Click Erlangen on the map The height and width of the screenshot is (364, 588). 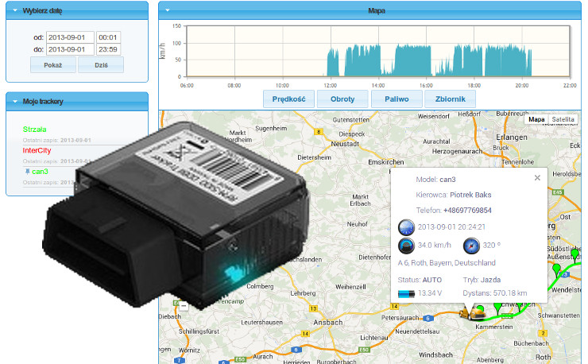tap(512, 137)
